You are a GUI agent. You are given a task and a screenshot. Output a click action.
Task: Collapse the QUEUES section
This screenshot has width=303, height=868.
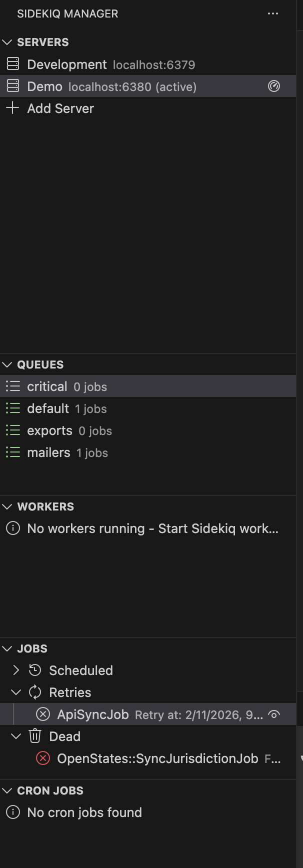(6, 364)
